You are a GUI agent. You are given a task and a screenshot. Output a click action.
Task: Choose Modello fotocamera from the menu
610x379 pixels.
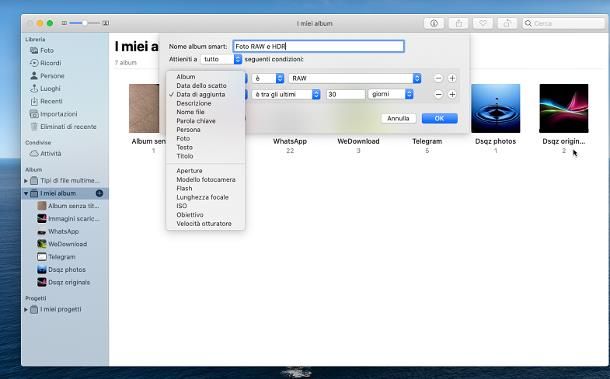[x=205, y=180]
